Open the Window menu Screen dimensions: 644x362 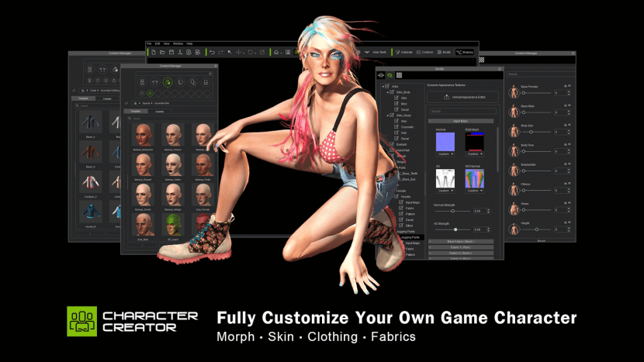[178, 43]
